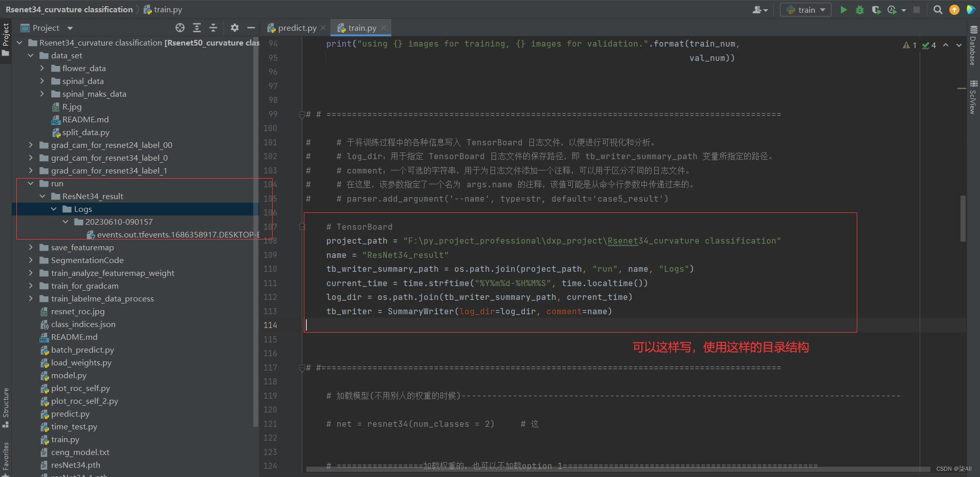Screen dimensions: 980x477
Task: Expand the SegmentationCode folder
Action: [x=31, y=260]
